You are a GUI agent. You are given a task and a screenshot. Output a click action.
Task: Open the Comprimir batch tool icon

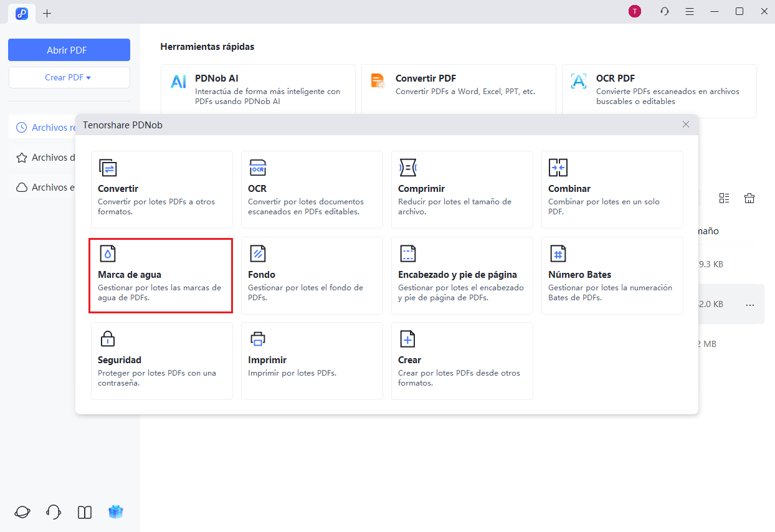point(407,168)
